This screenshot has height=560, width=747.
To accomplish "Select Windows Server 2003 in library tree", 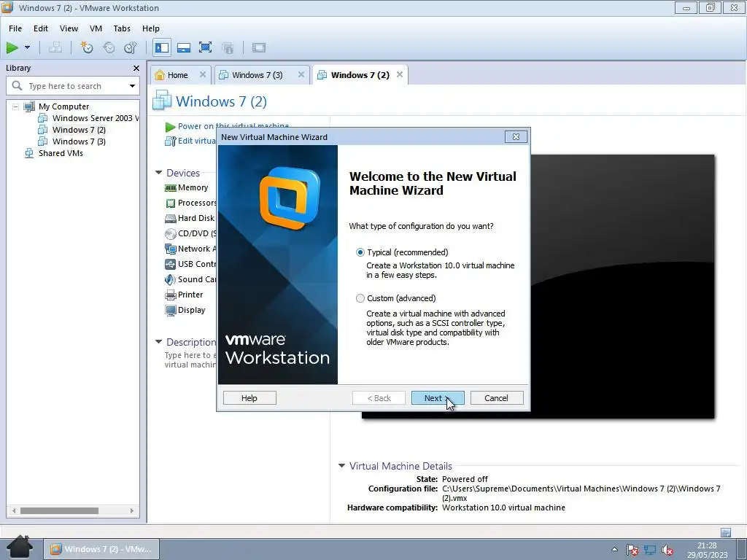I will coord(96,118).
